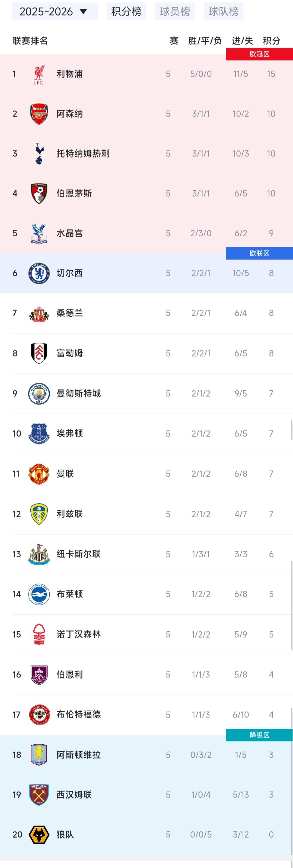The width and height of the screenshot is (293, 868).
Task: Tap the Manchester City crest
Action: pyautogui.click(x=39, y=394)
